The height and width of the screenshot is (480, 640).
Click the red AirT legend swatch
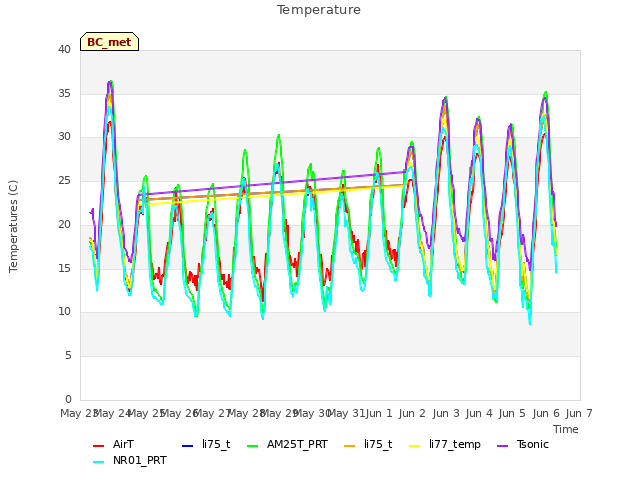tap(98, 445)
